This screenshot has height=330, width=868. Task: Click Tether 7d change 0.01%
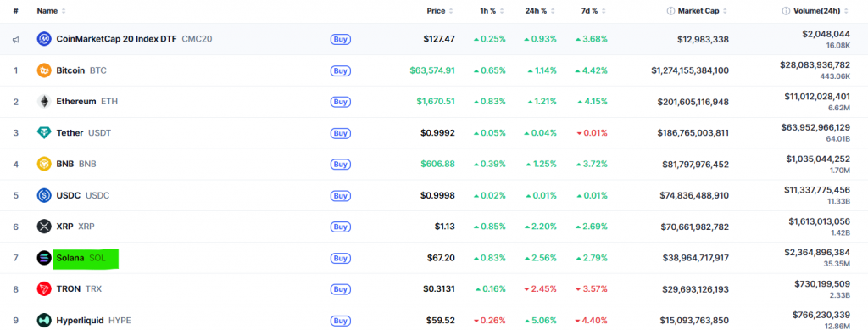tap(593, 133)
